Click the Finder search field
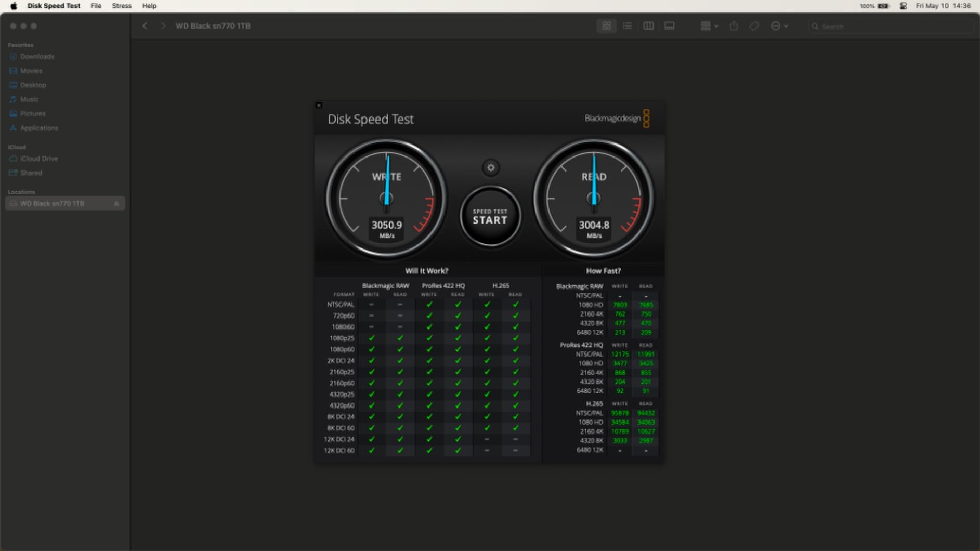The width and height of the screenshot is (980, 551). (890, 26)
